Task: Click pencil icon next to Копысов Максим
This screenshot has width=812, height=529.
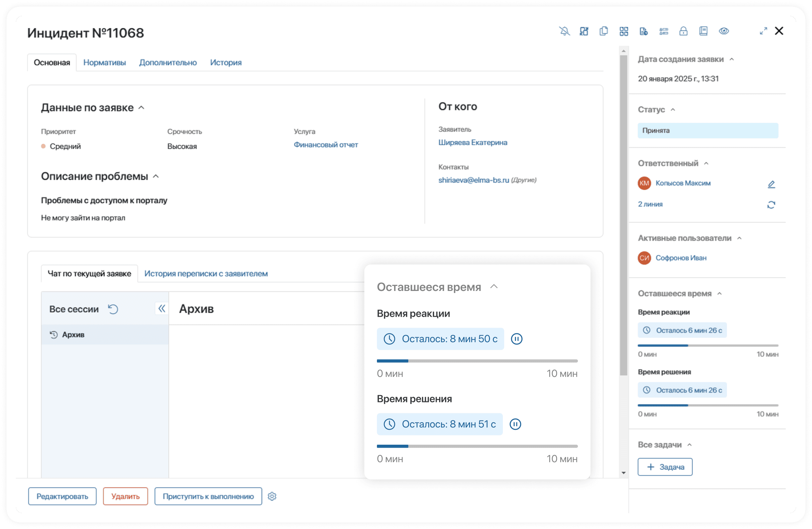Action: click(771, 184)
